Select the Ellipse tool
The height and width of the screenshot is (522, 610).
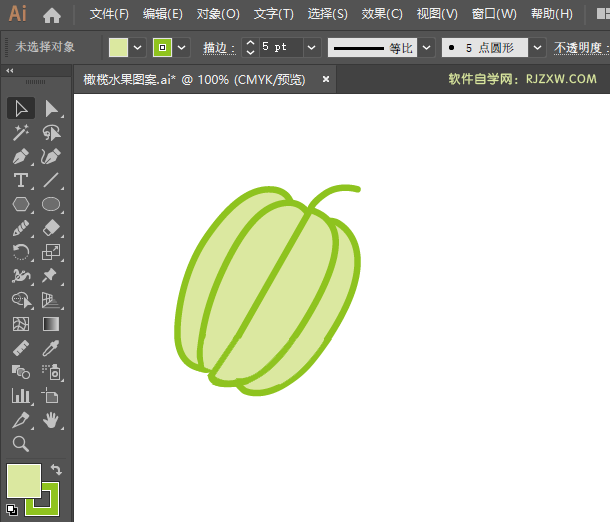[51, 204]
